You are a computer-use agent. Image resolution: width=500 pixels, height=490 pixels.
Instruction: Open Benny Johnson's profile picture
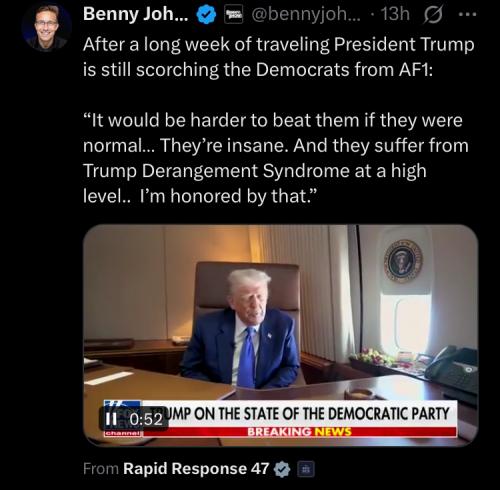pos(46,27)
